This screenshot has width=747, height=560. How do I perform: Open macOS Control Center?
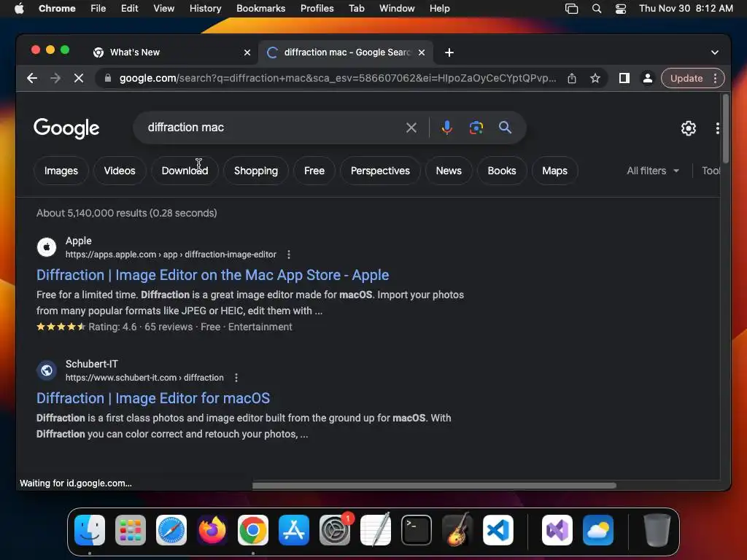pyautogui.click(x=621, y=9)
